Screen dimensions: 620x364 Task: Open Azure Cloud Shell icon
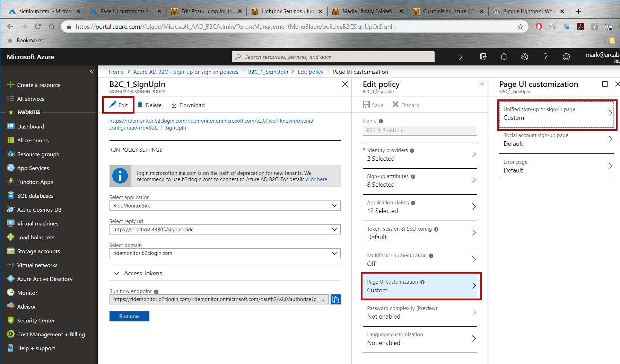(x=462, y=57)
